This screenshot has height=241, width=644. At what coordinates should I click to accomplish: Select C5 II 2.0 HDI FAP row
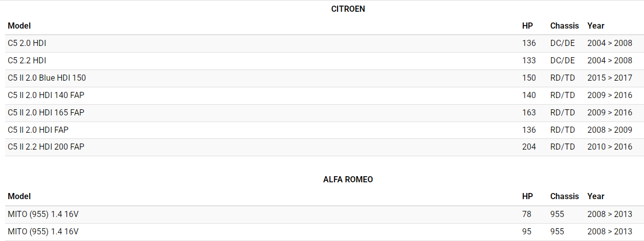coord(38,130)
